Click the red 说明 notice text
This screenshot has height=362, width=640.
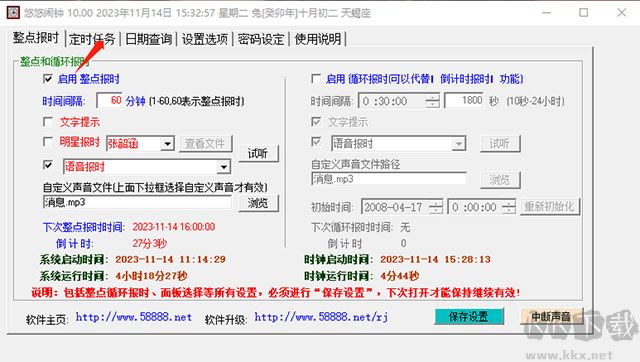(276, 293)
